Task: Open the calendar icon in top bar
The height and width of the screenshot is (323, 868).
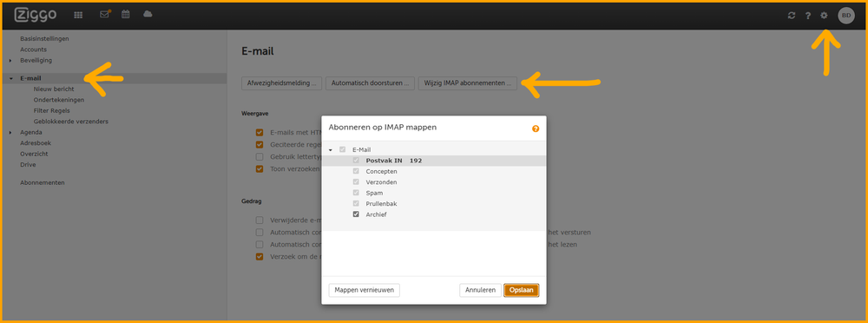Action: (x=126, y=15)
